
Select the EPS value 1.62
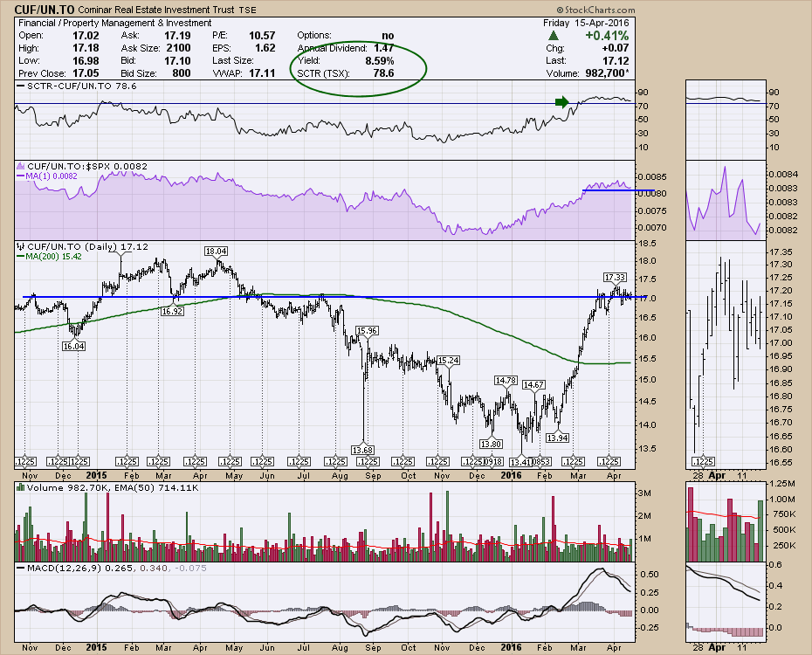pos(265,48)
